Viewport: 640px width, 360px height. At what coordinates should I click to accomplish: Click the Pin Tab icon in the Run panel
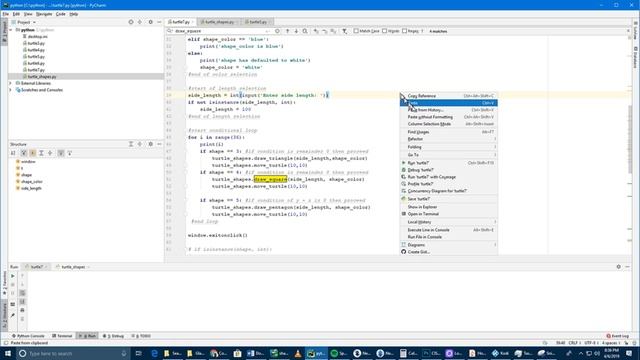coord(13,316)
